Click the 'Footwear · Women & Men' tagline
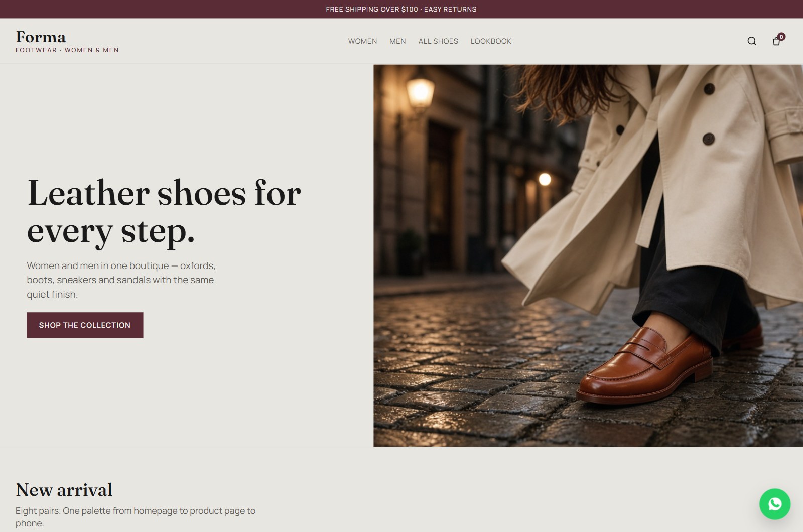The width and height of the screenshot is (803, 532). (67, 50)
